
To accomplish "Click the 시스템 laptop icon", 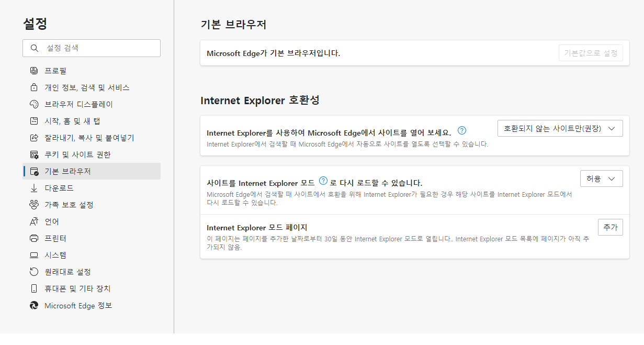I will (34, 255).
